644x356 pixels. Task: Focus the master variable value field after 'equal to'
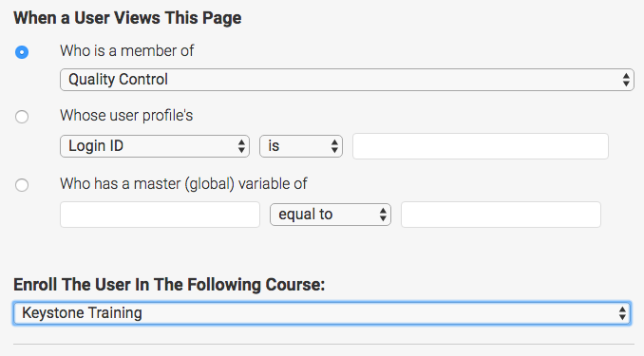(501, 215)
